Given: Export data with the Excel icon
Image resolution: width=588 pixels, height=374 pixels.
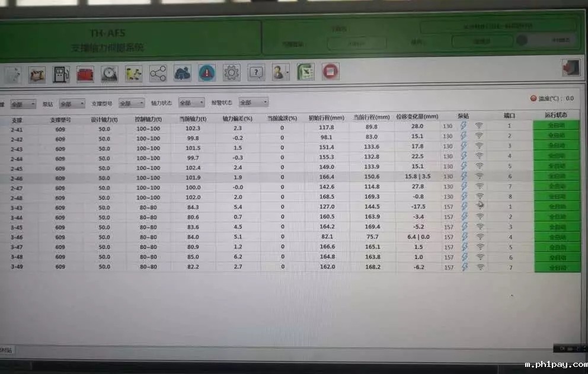Looking at the screenshot, I should tap(305, 72).
